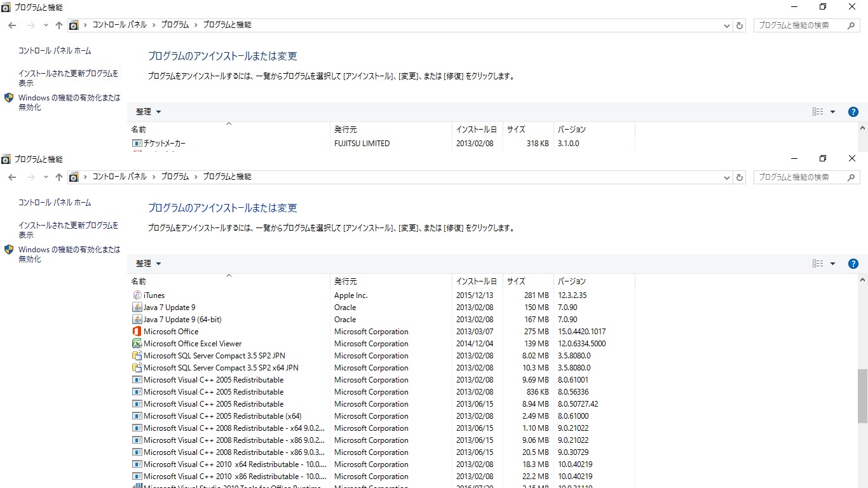The image size is (868, 488).
Task: Select the 9.0.30729 version cell
Action: tap(573, 452)
